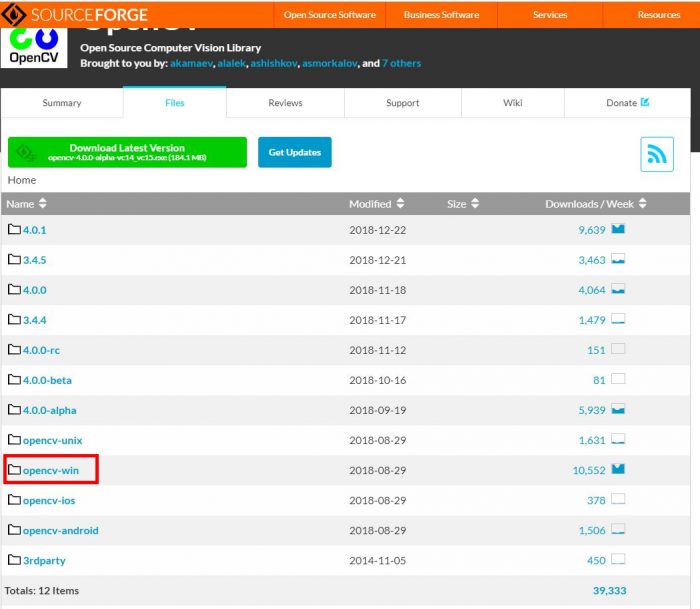Go to the Support tab
Viewport: 700px width, 609px height.
point(402,103)
